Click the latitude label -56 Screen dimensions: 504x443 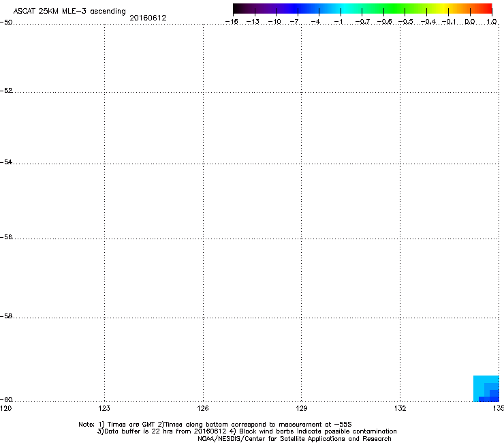click(6, 236)
